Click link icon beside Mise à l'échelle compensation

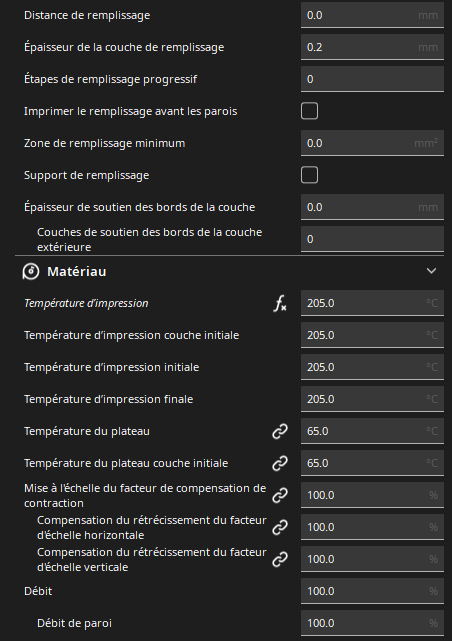(x=280, y=495)
